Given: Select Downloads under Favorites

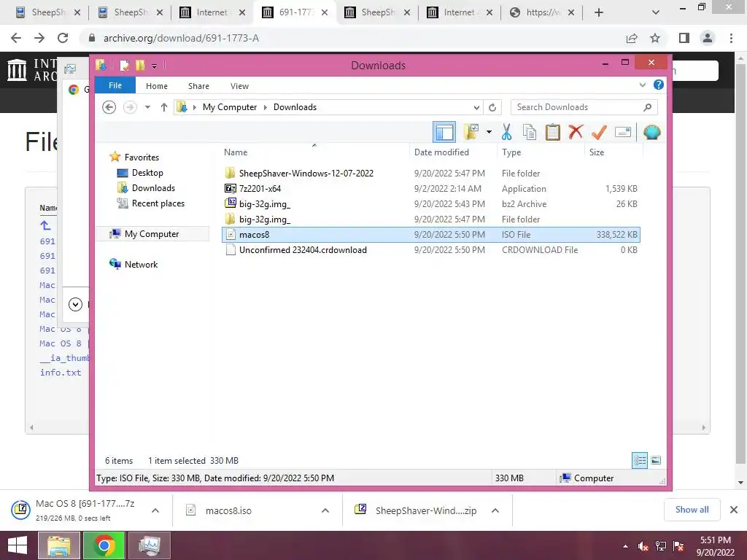Looking at the screenshot, I should pos(153,187).
